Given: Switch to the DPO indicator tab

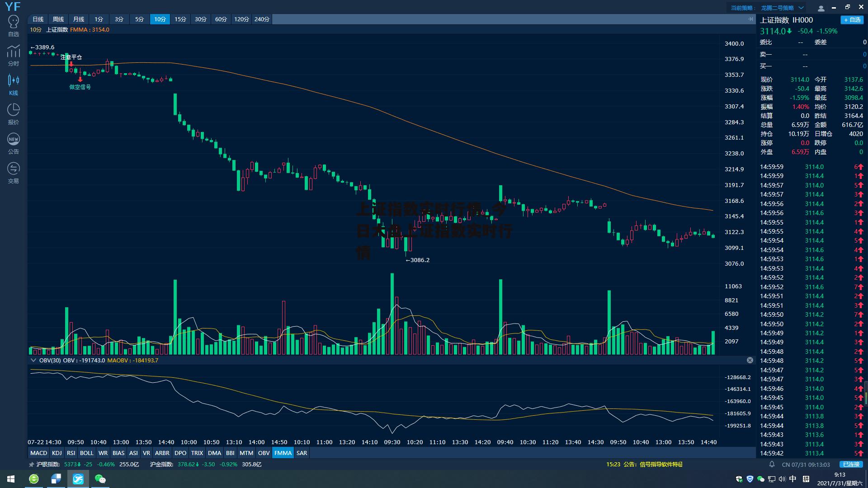Looking at the screenshot, I should [x=180, y=453].
